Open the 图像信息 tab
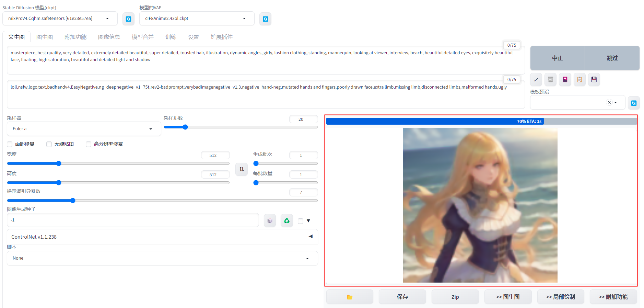 [x=109, y=37]
